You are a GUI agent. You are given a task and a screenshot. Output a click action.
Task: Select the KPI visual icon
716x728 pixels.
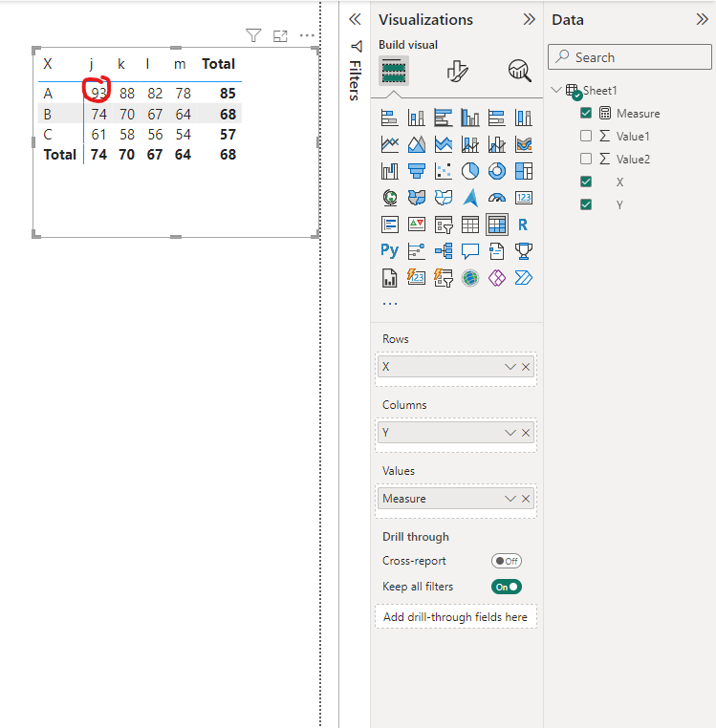coord(416,225)
